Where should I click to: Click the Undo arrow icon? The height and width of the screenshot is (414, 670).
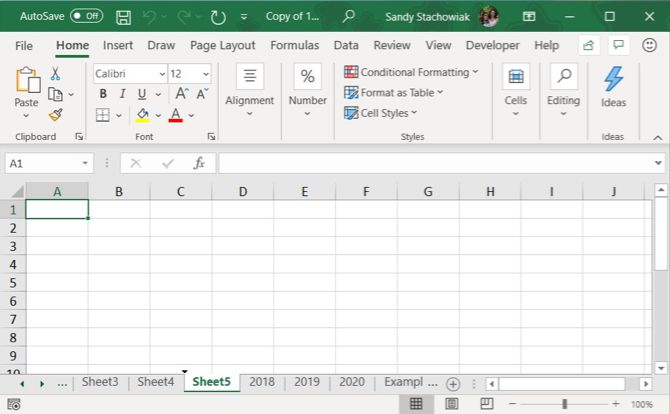point(149,17)
